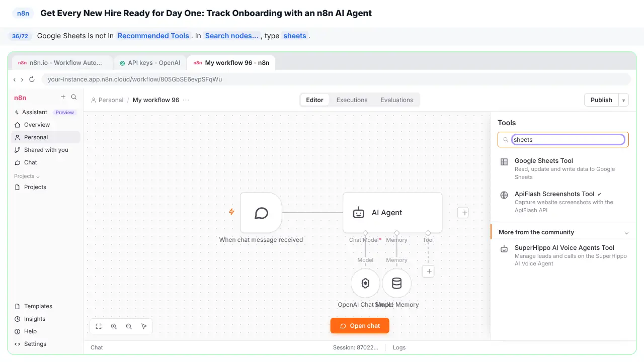
Task: Reload the browser page
Action: point(32,79)
